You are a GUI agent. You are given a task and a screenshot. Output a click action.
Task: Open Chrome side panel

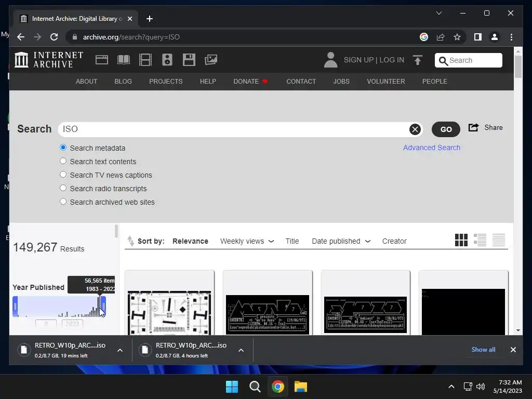[478, 37]
